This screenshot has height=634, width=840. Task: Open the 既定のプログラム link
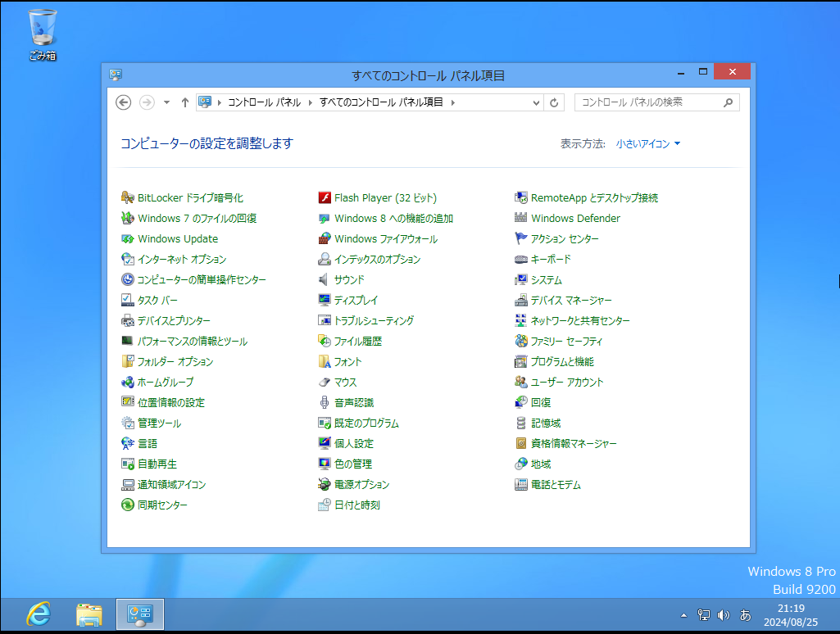[366, 423]
